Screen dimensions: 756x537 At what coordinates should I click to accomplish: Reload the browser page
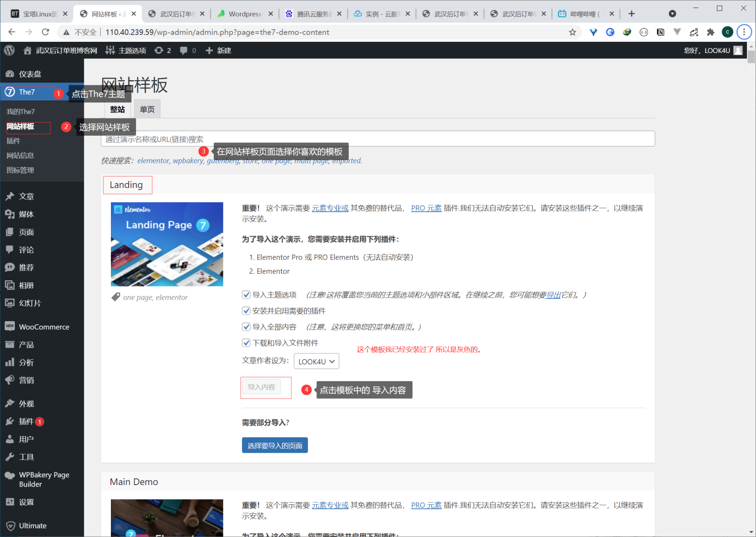(45, 32)
